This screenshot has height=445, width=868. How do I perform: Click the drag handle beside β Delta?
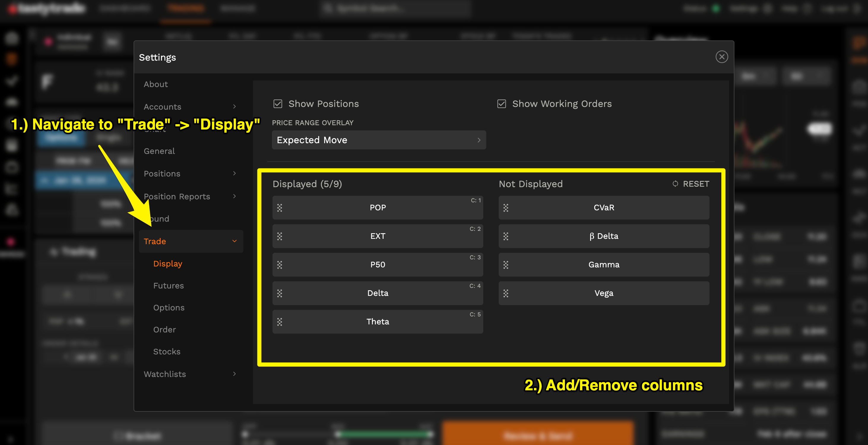[506, 236]
